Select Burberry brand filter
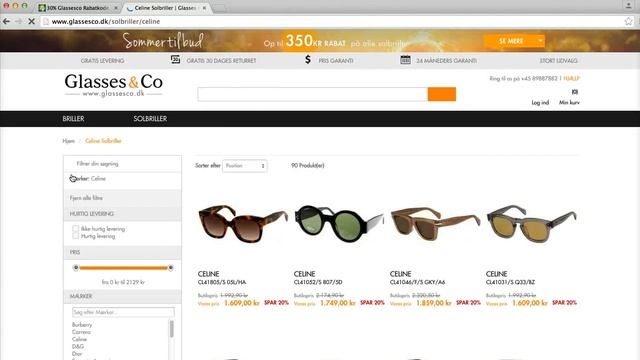The width and height of the screenshot is (640, 360). pos(82,324)
